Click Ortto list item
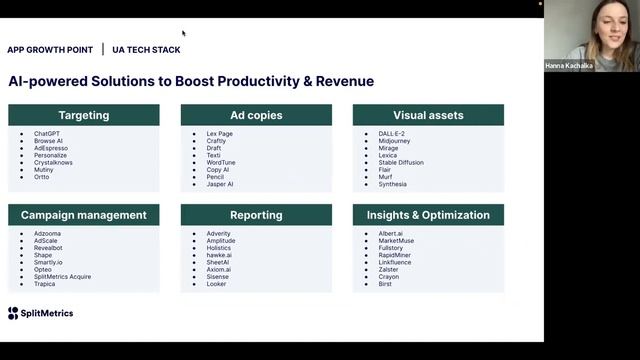The height and width of the screenshot is (360, 640). pyautogui.click(x=42, y=177)
